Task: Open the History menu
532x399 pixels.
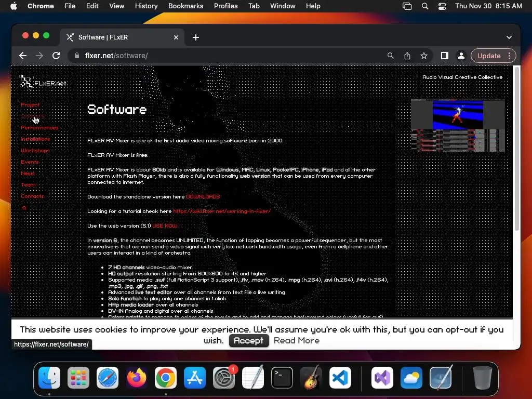Action: point(146,6)
